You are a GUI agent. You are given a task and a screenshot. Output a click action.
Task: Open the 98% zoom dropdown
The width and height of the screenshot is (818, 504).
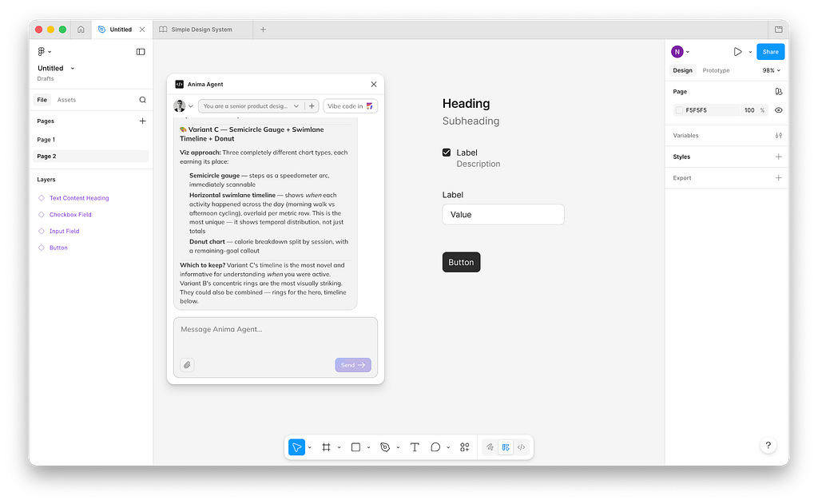pyautogui.click(x=771, y=70)
